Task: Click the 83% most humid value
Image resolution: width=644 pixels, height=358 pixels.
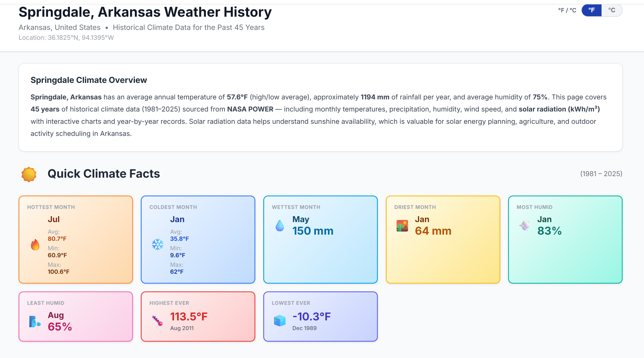Action: (x=549, y=231)
